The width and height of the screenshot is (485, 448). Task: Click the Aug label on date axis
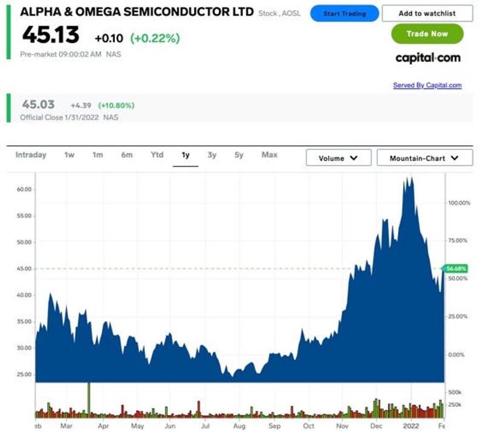239,426
